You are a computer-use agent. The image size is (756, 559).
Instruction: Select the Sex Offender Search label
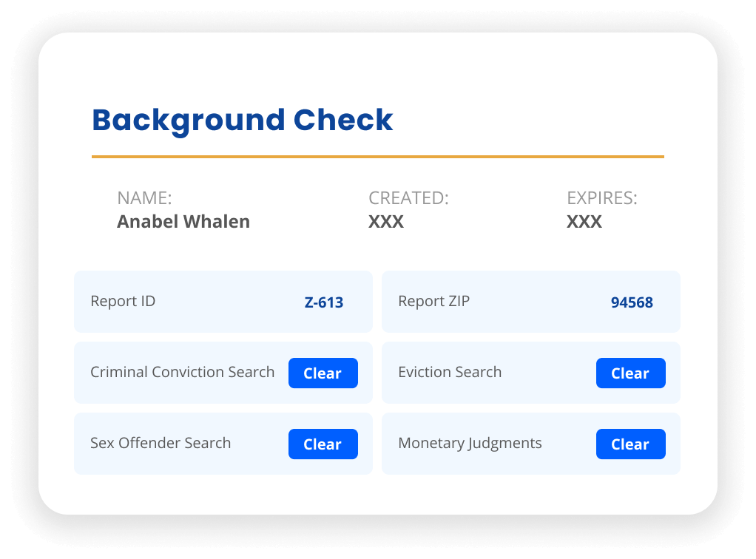[x=161, y=443]
